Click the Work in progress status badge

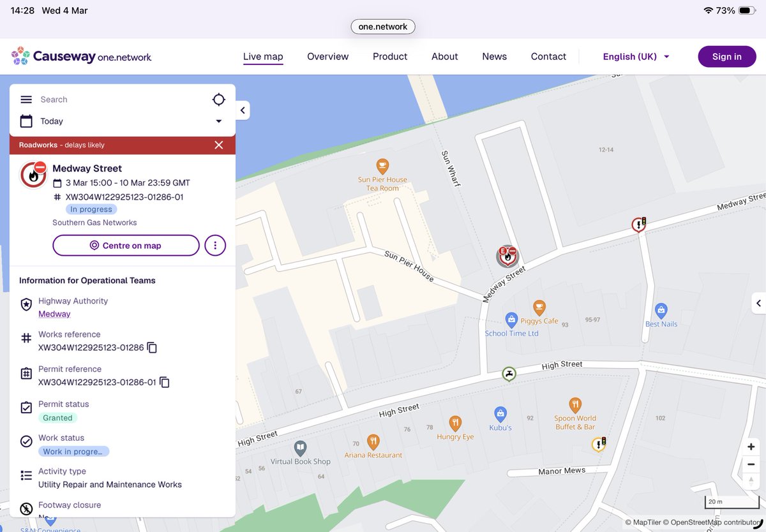[74, 452]
